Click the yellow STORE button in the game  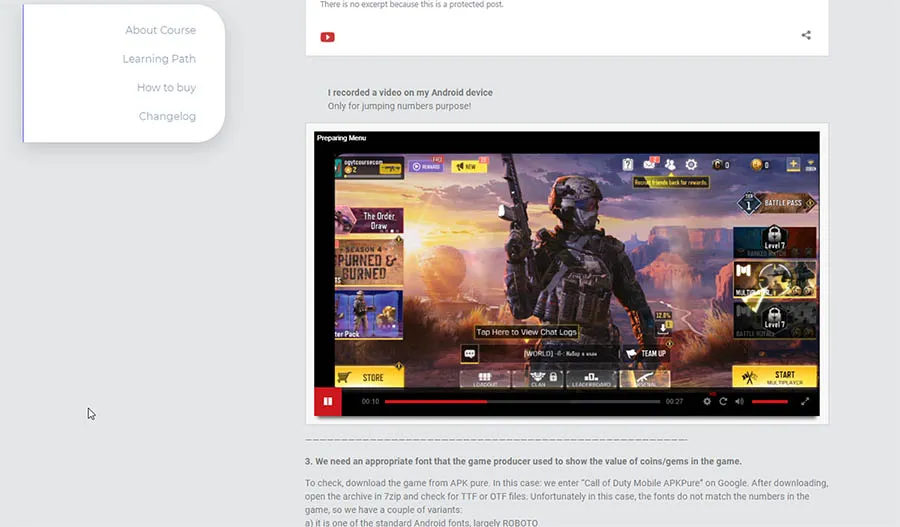click(x=369, y=377)
